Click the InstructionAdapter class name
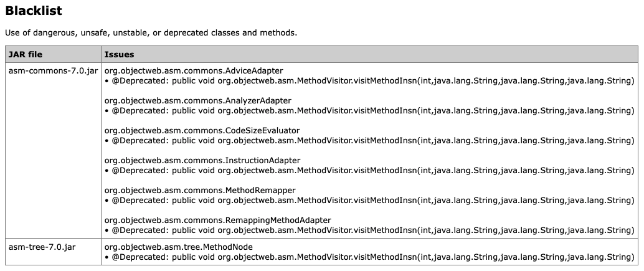The image size is (644, 271). pyautogui.click(x=202, y=160)
